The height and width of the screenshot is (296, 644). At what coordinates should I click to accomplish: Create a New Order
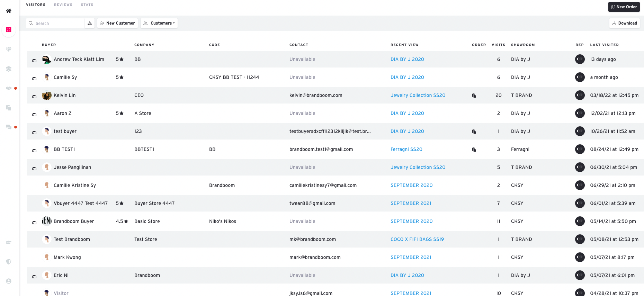pyautogui.click(x=624, y=7)
